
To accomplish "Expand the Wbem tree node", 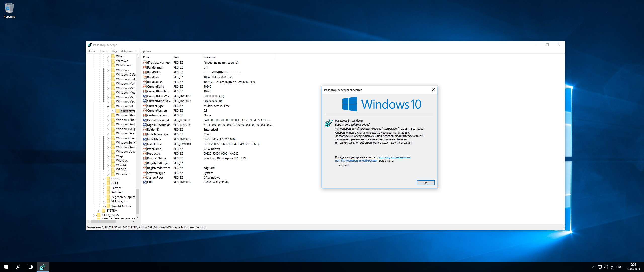I will pyautogui.click(x=108, y=56).
